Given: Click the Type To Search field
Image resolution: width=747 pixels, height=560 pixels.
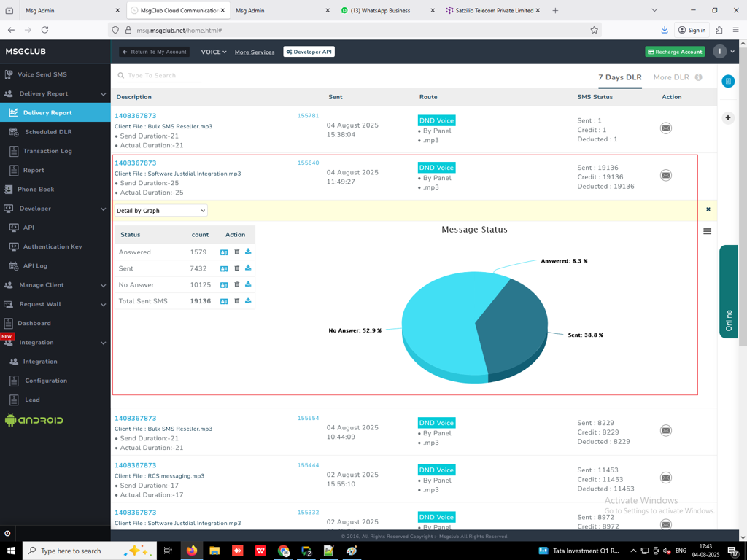Looking at the screenshot, I should coord(160,75).
